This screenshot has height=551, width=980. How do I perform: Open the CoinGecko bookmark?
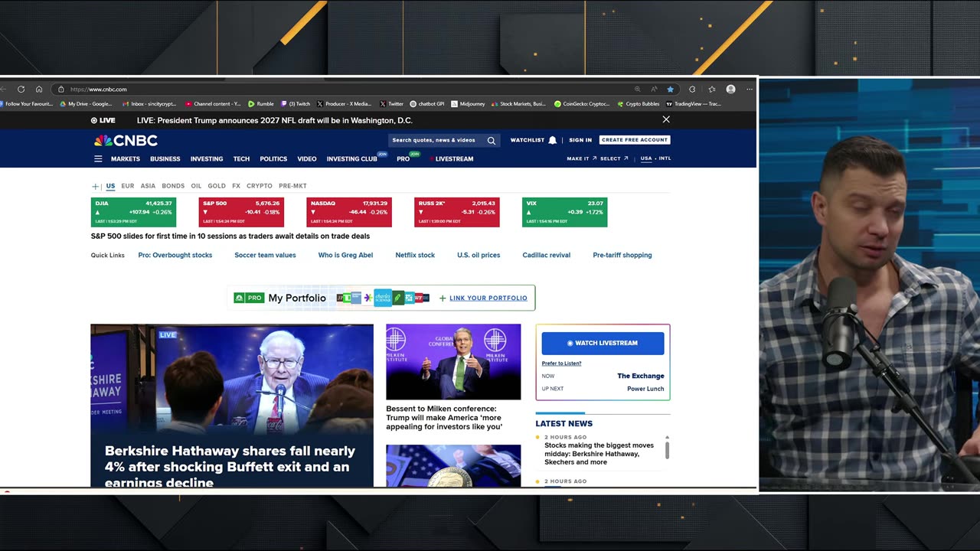(582, 104)
